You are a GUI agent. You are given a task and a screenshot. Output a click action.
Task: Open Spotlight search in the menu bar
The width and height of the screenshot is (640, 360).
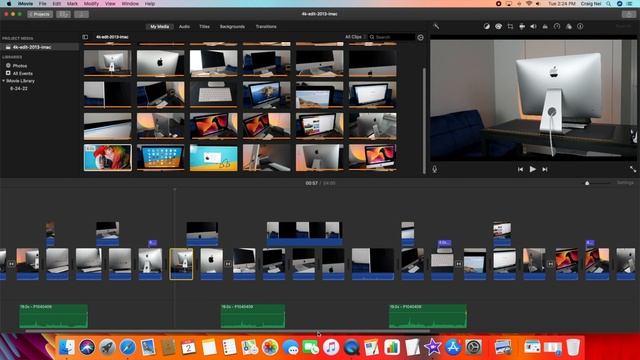(608, 4)
